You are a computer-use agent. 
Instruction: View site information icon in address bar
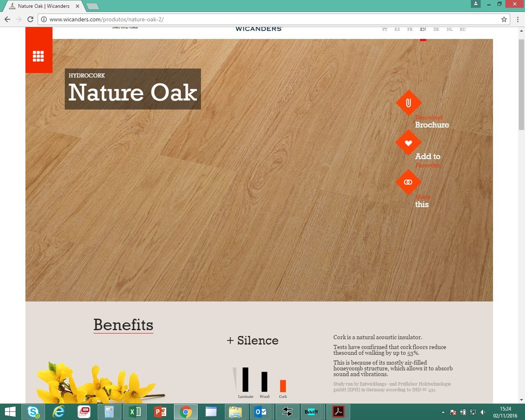[x=44, y=19]
